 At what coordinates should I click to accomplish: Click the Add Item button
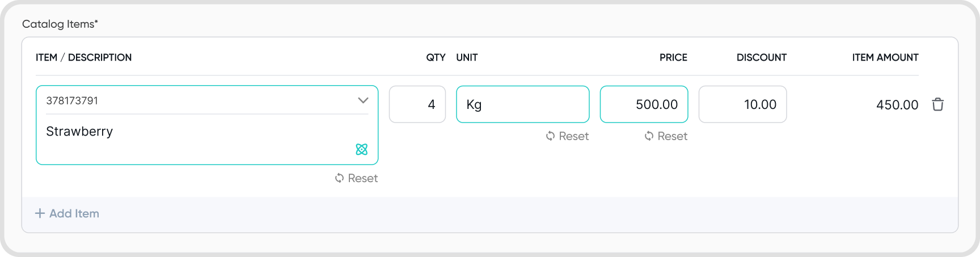coord(67,213)
